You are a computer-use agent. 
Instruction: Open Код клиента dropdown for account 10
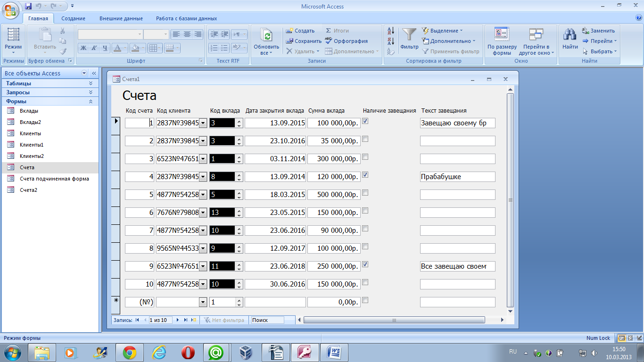(203, 284)
